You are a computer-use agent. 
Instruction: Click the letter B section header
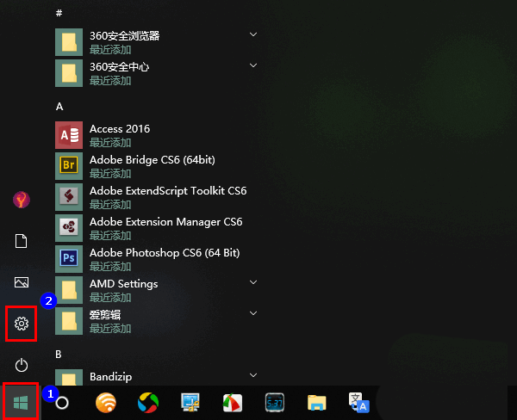click(59, 354)
